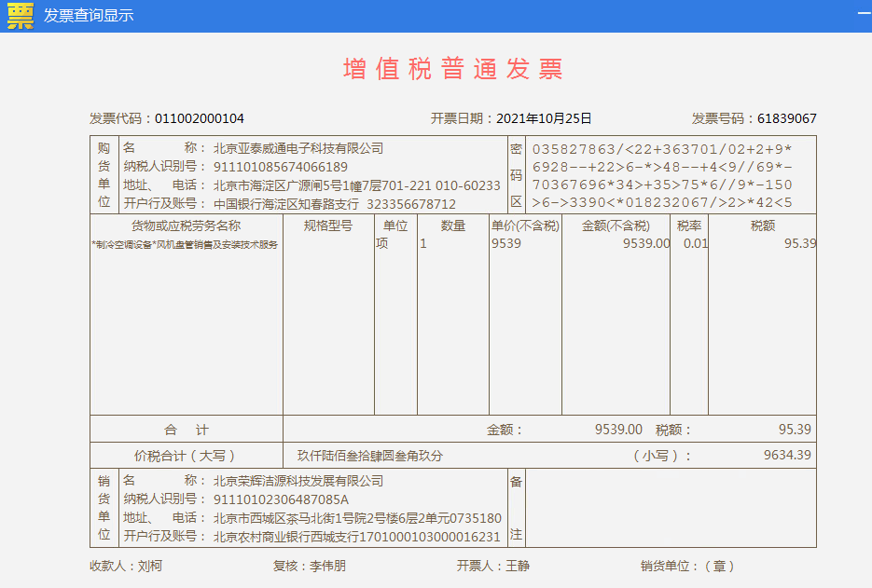Click invoice date 2021年10月25日
This screenshot has width=872, height=588.
[544, 118]
